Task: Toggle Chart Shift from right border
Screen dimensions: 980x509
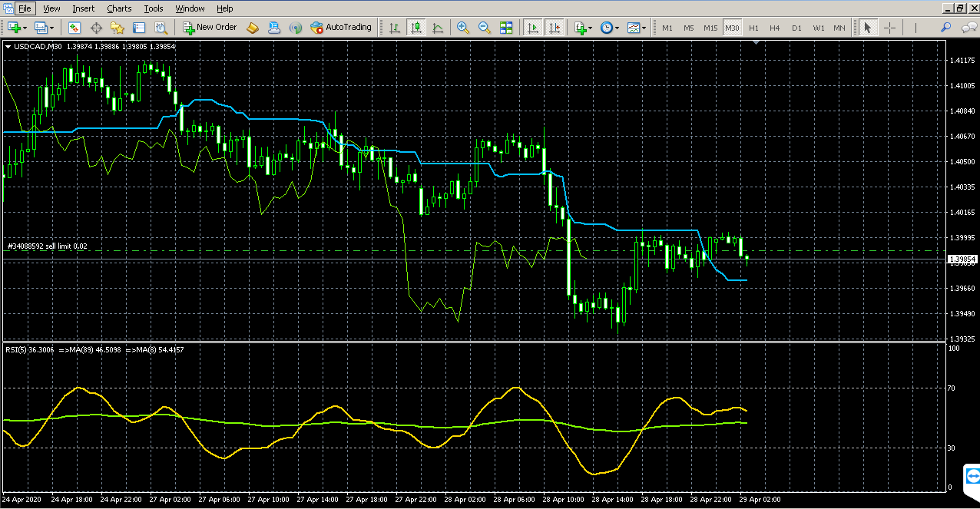Action: (x=555, y=28)
